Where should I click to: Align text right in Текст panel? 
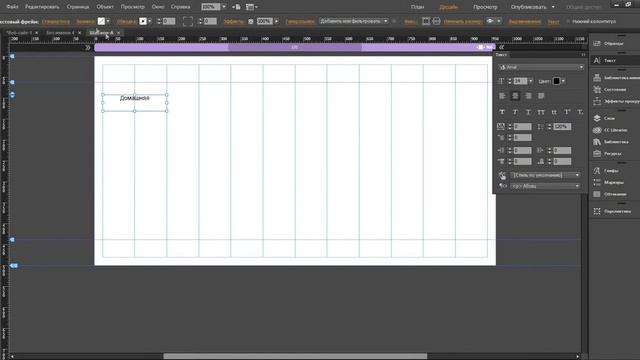click(x=528, y=96)
